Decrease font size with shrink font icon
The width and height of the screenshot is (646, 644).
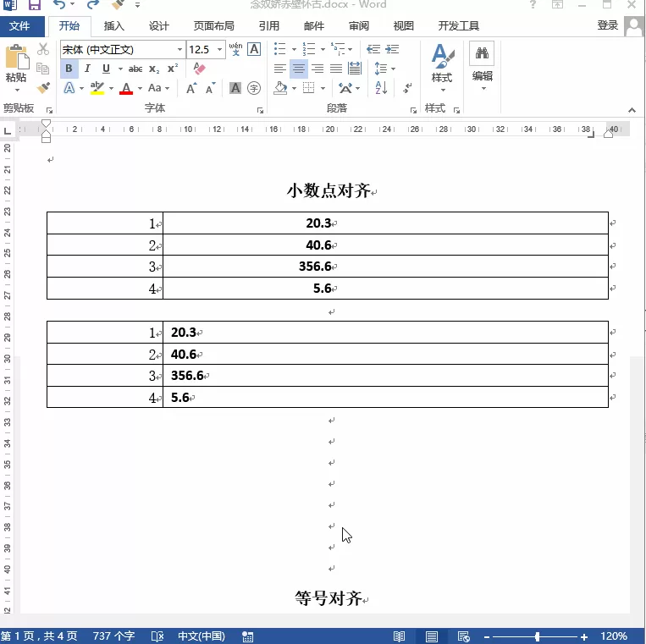click(x=210, y=88)
